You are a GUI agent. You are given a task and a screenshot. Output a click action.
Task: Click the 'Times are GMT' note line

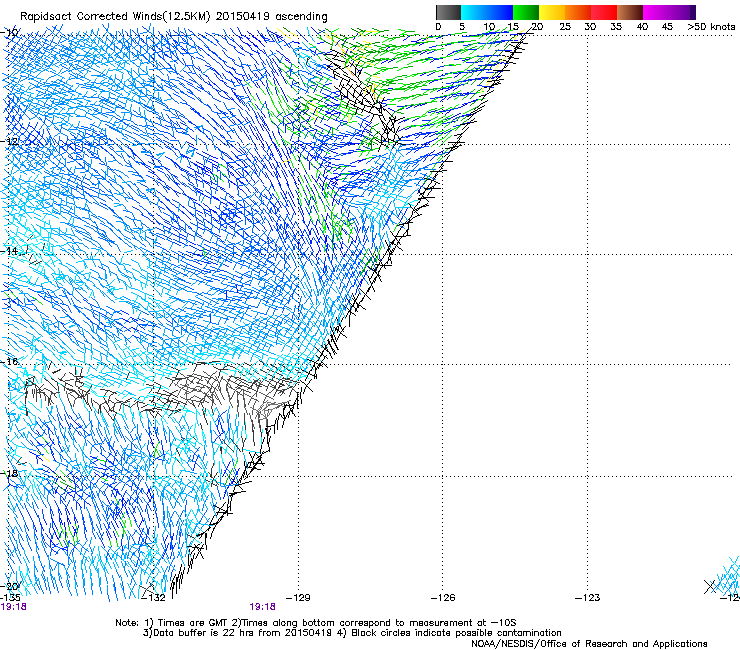(315, 623)
